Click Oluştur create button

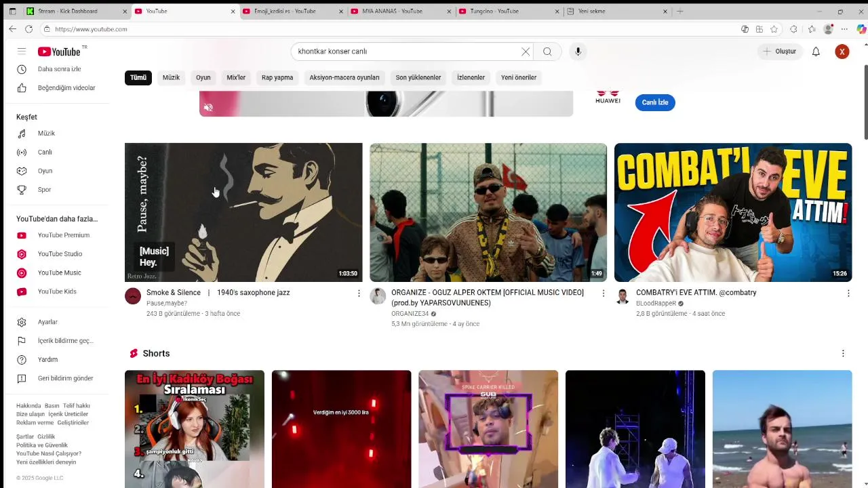coord(780,52)
